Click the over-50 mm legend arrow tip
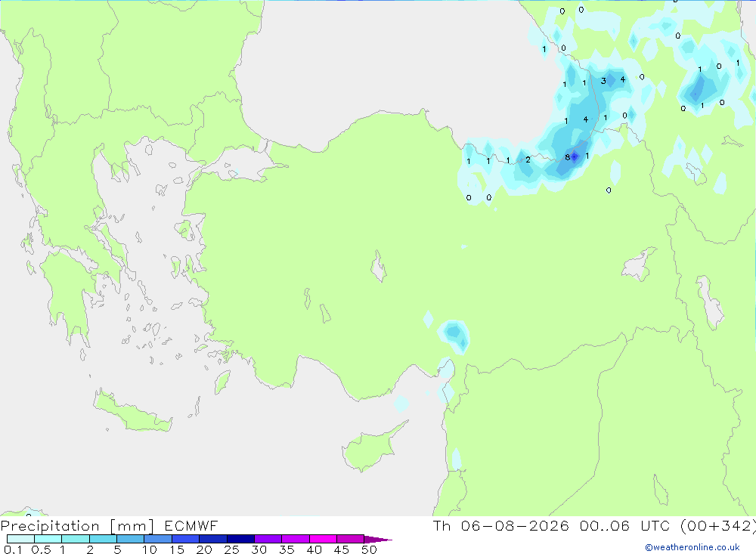 click(378, 540)
